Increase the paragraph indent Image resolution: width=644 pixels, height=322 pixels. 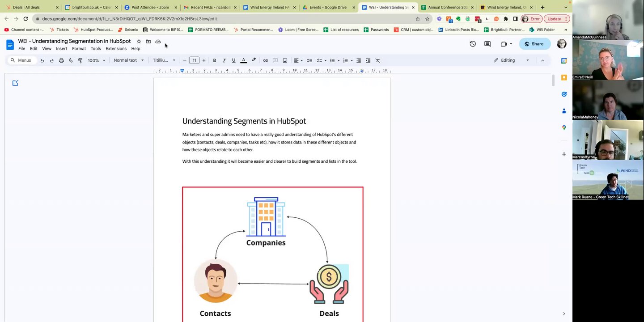[368, 60]
